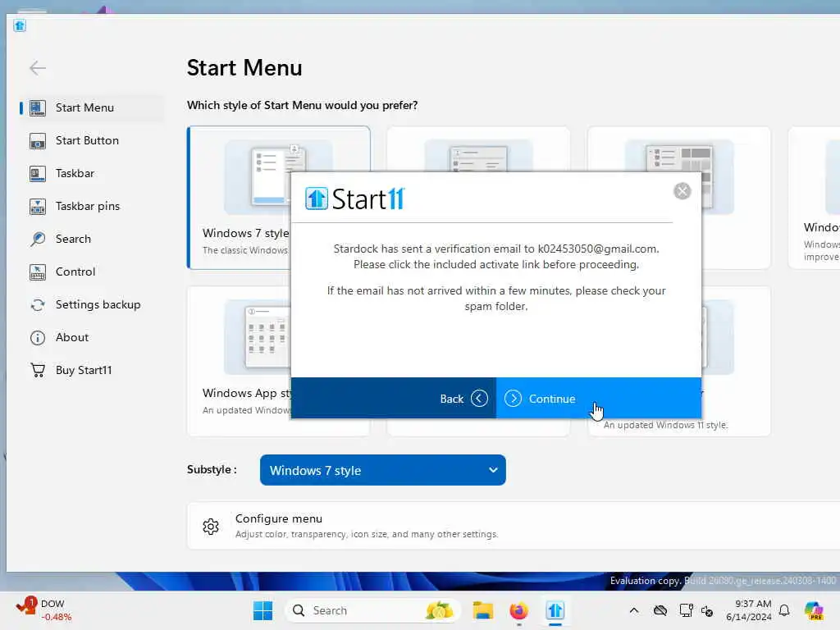Click the Taskbar sidebar icon
This screenshot has height=630, width=840.
click(38, 174)
